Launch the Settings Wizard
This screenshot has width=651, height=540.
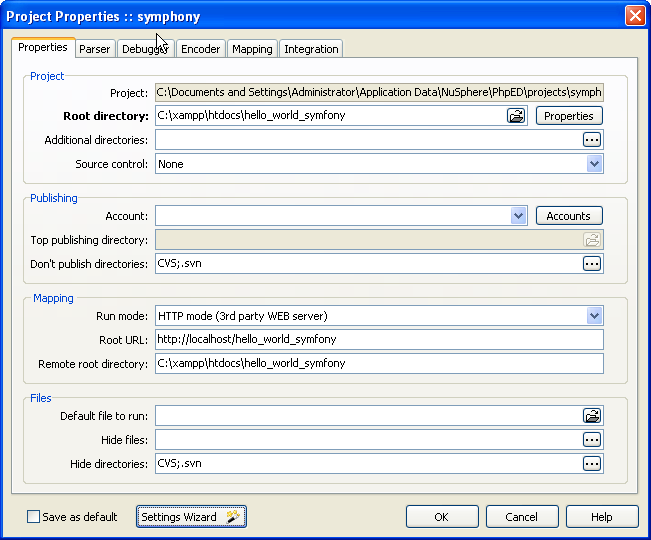coord(191,517)
